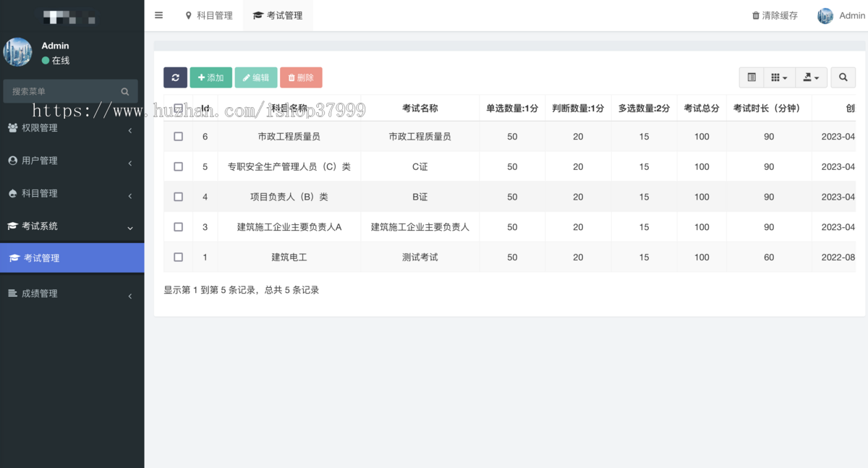Select 考试管理 in the sidebar
Image resolution: width=868 pixels, height=468 pixels.
72,258
